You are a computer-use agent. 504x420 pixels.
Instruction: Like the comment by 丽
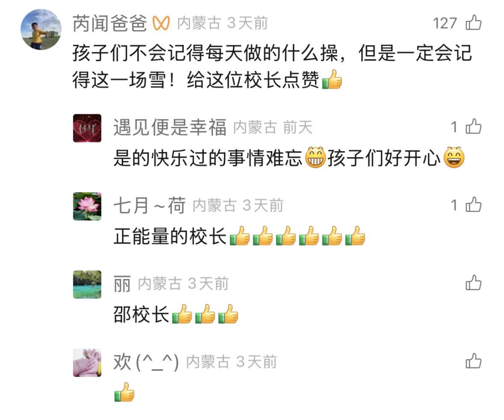point(474,283)
